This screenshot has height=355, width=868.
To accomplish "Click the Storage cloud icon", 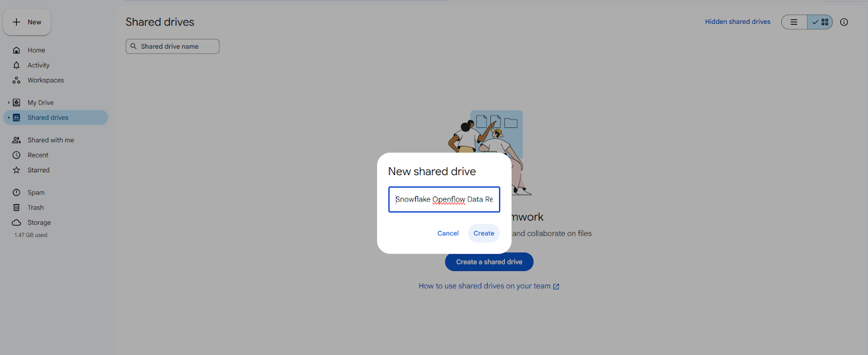I will (x=16, y=223).
